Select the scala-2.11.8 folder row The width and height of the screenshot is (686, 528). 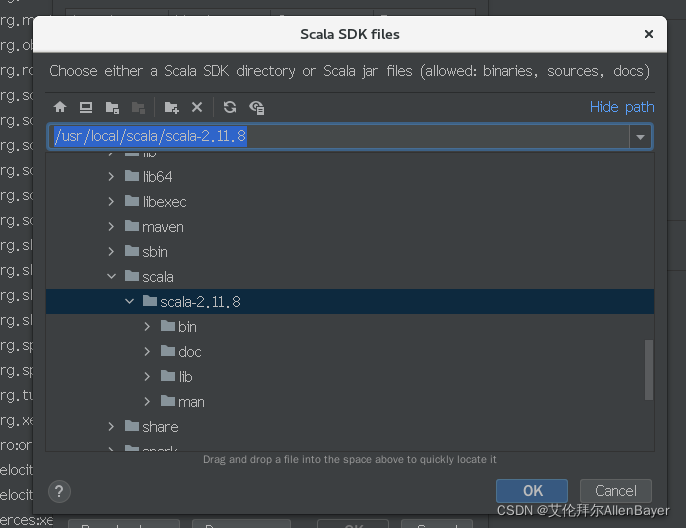coord(350,301)
